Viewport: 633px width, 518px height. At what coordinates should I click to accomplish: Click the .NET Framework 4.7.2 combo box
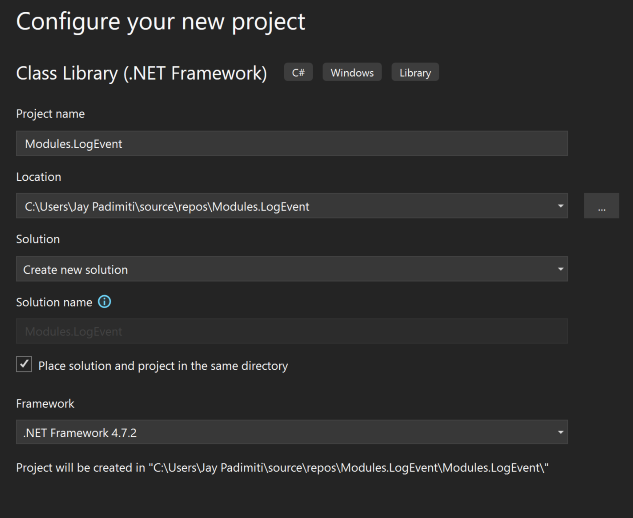point(292,432)
